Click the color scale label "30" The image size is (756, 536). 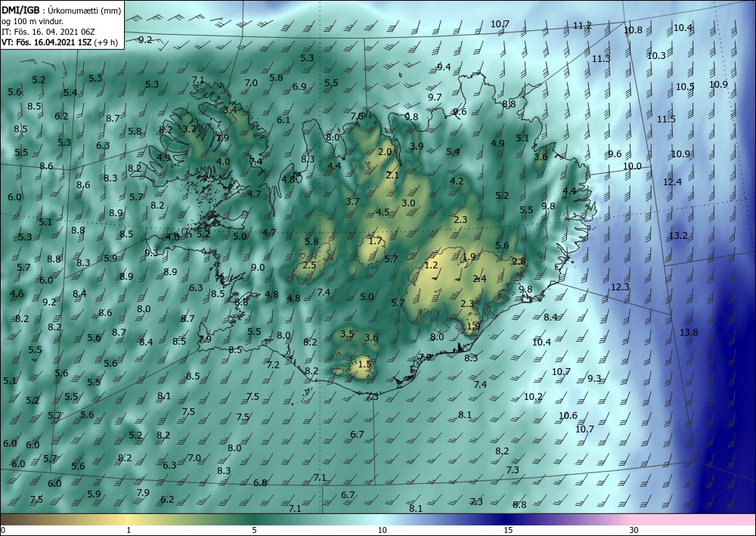pos(634,531)
